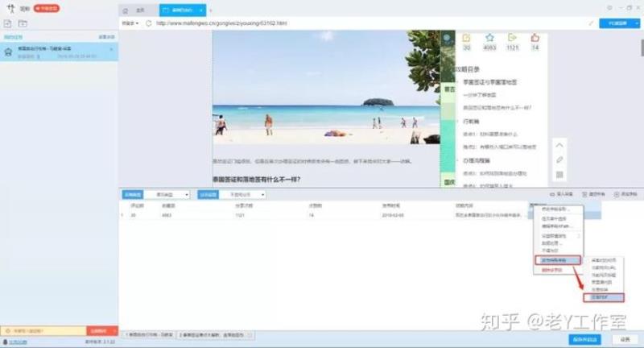Close the blue active tab
Image resolution: width=644 pixels, height=348 pixels.
tap(200, 10)
